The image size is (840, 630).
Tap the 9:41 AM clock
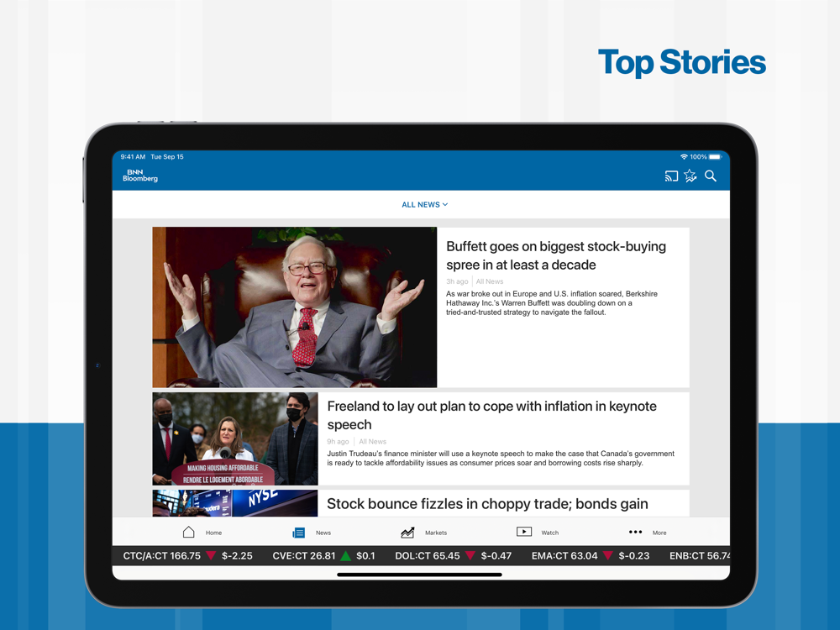pos(133,157)
